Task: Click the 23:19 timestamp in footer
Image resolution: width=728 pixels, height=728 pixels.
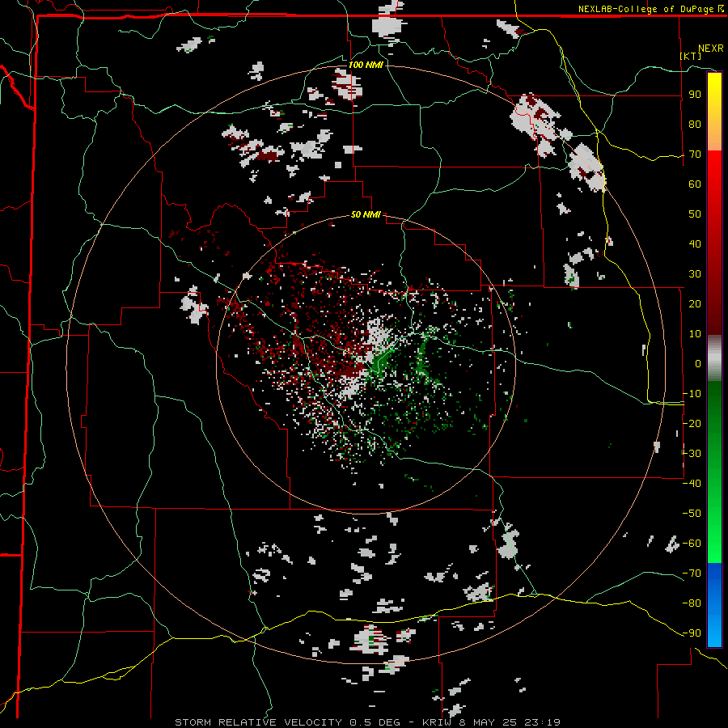Action: (542, 722)
